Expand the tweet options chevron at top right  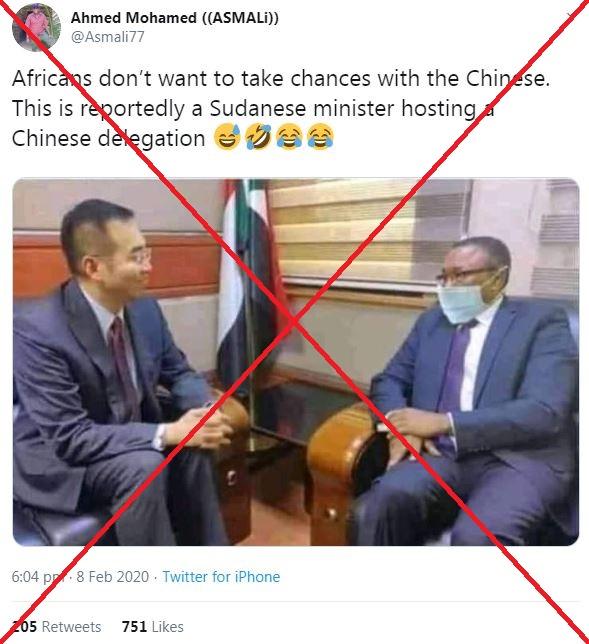[x=572, y=15]
